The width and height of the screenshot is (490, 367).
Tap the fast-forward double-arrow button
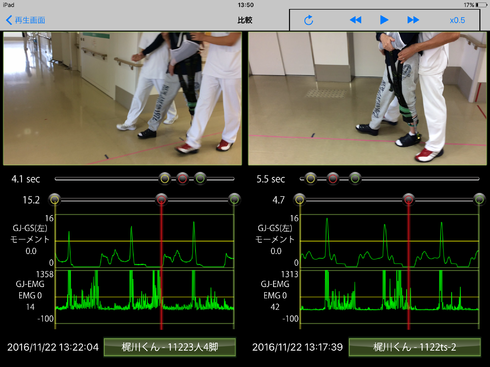413,20
